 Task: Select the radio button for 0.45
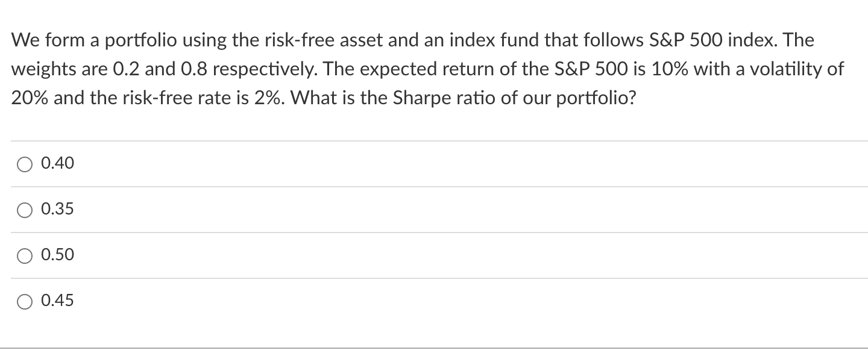click(x=24, y=301)
